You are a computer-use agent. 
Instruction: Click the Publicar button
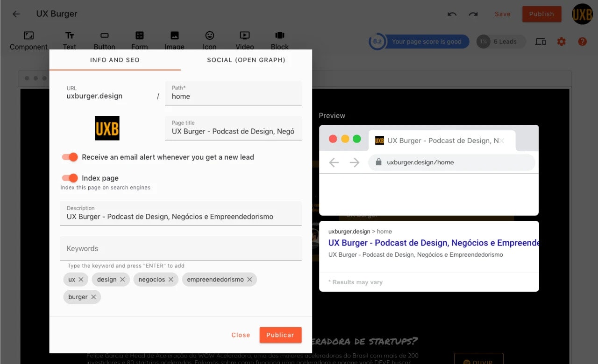(x=280, y=335)
